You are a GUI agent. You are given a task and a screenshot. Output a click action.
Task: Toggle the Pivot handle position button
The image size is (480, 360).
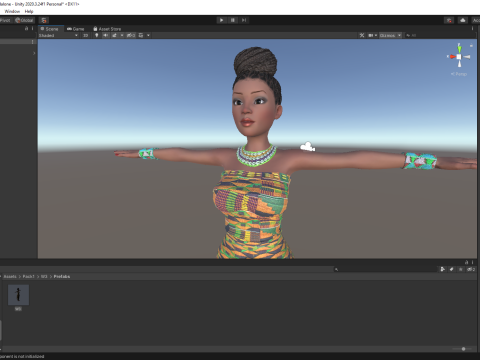click(6, 20)
